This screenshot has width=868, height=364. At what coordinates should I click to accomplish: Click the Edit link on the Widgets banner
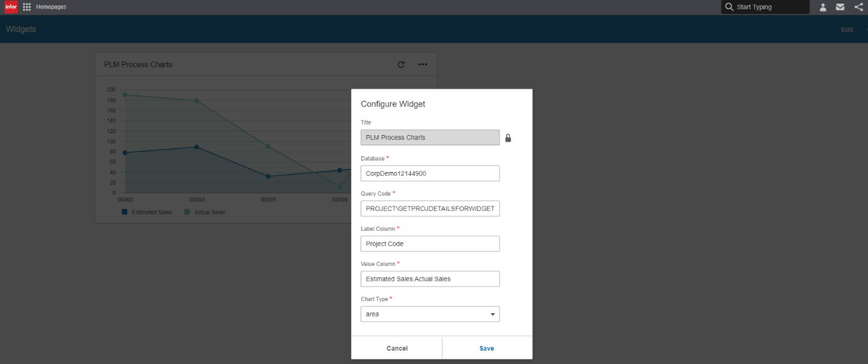coord(846,29)
